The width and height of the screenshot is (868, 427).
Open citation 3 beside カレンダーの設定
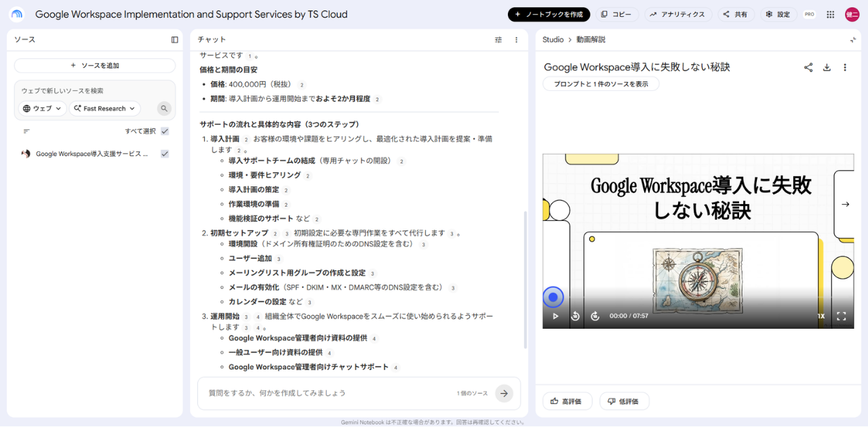[309, 302]
